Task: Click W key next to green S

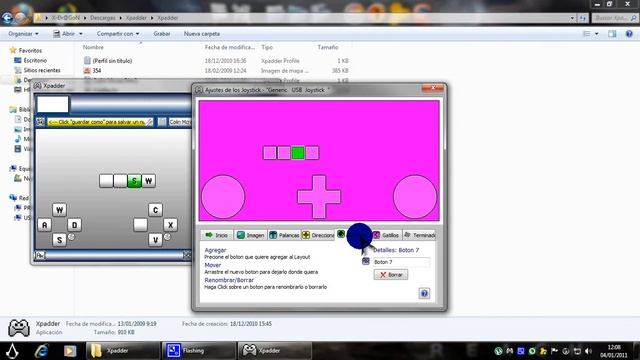Action: (149, 181)
